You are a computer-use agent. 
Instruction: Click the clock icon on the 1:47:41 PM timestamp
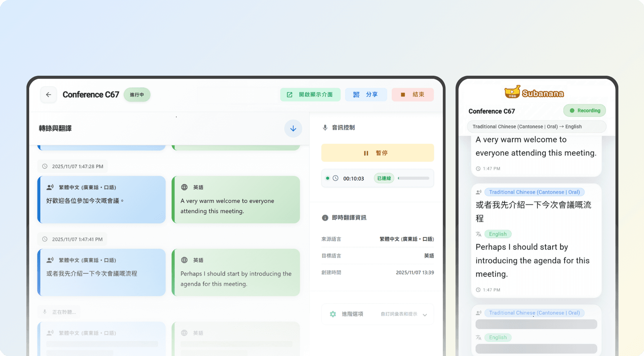45,239
